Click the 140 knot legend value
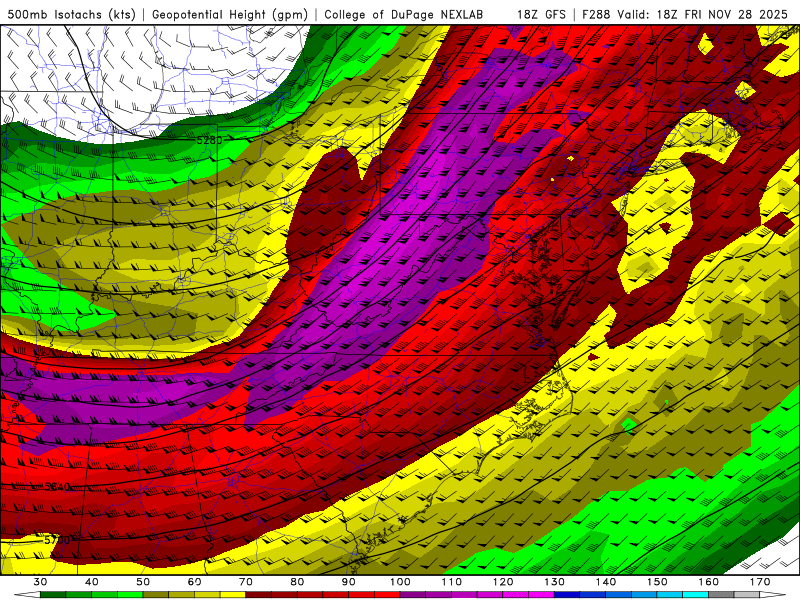Screen dimensions: 800x600 click(606, 582)
